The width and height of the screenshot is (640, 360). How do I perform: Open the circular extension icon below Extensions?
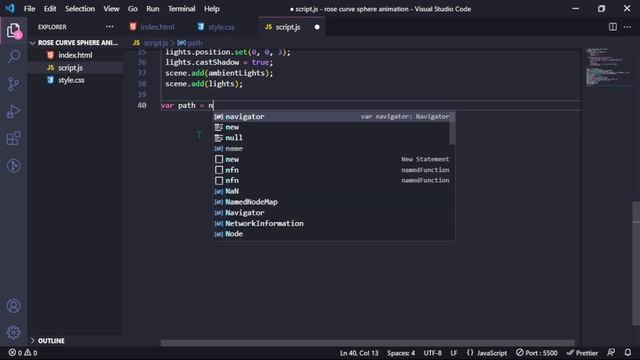click(x=13, y=165)
